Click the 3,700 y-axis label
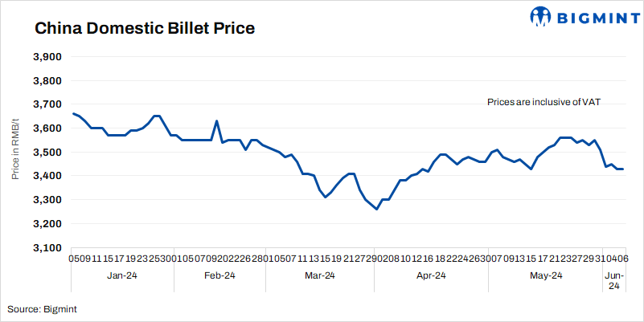The image size is (644, 322). 48,104
